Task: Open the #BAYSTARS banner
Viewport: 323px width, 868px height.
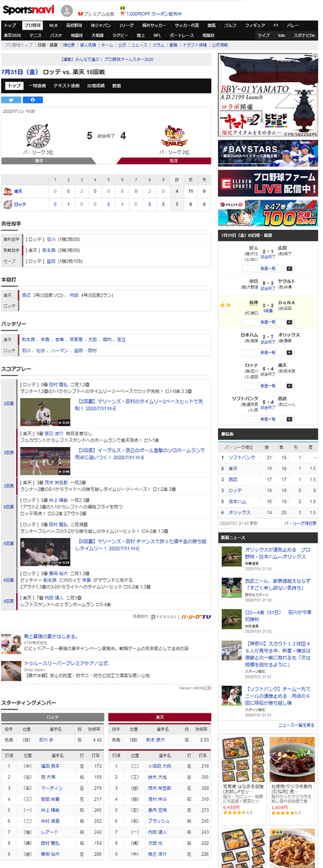Action: tap(268, 152)
